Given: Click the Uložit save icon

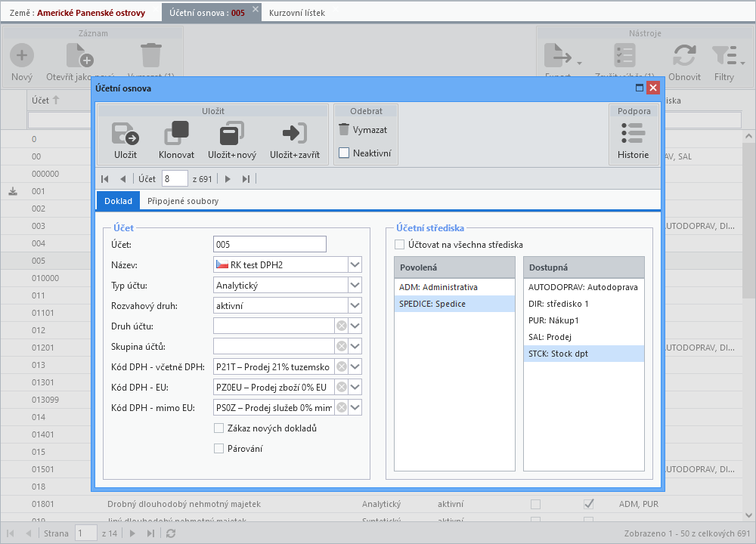Looking at the screenshot, I should point(125,134).
